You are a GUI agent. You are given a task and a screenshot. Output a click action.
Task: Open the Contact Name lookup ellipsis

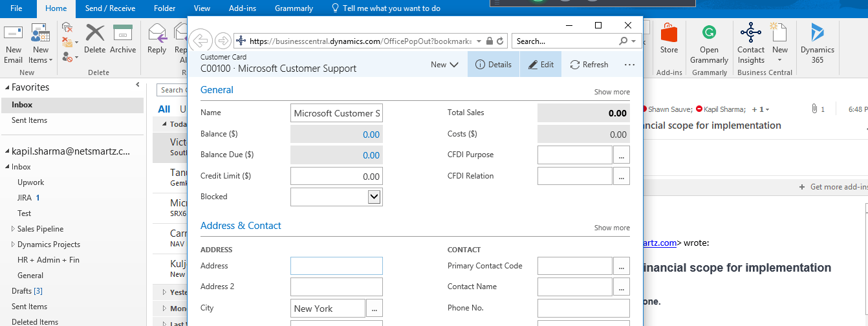click(622, 287)
